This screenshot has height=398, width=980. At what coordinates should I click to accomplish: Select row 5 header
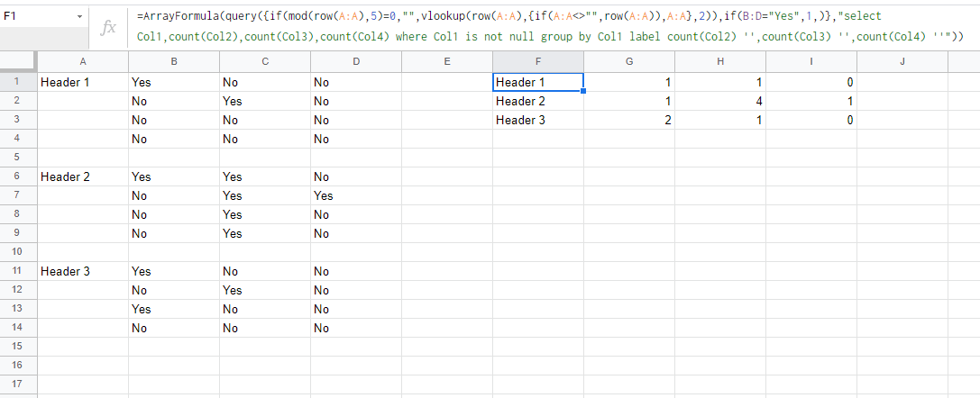18,158
